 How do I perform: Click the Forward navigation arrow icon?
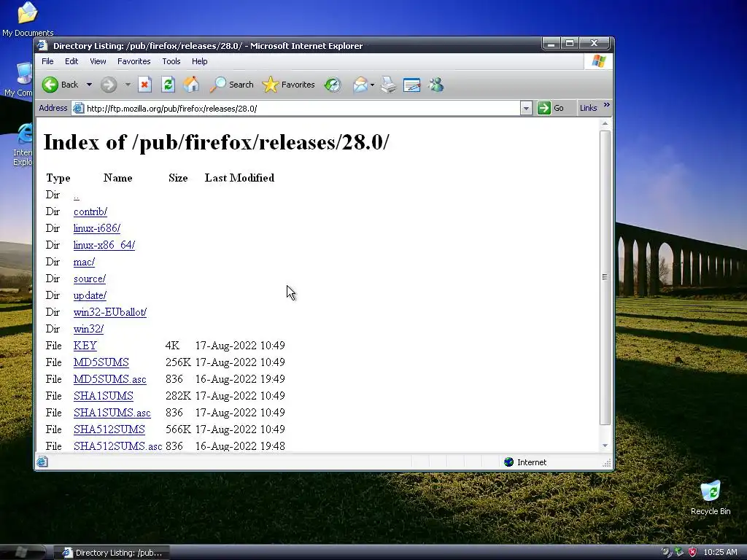coord(109,85)
